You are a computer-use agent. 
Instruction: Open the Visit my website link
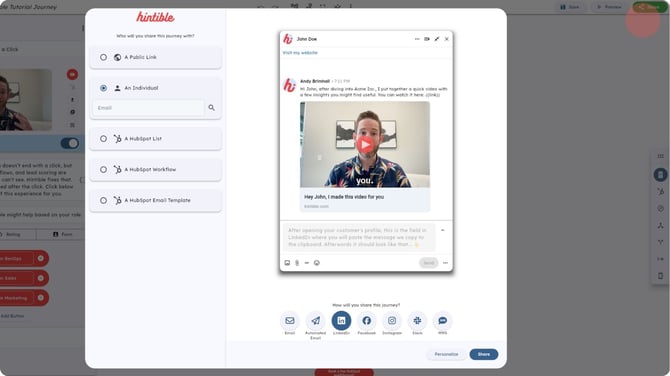(x=300, y=53)
